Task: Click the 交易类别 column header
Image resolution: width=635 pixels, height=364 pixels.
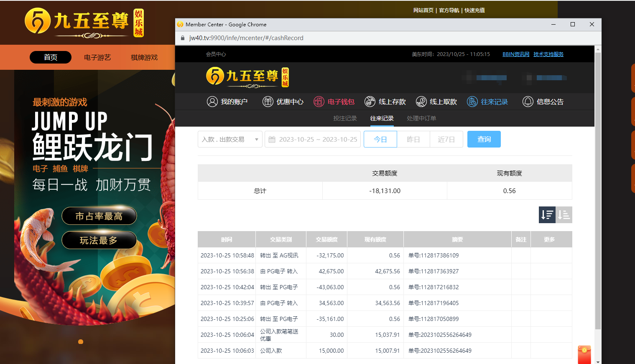Action: (x=281, y=239)
